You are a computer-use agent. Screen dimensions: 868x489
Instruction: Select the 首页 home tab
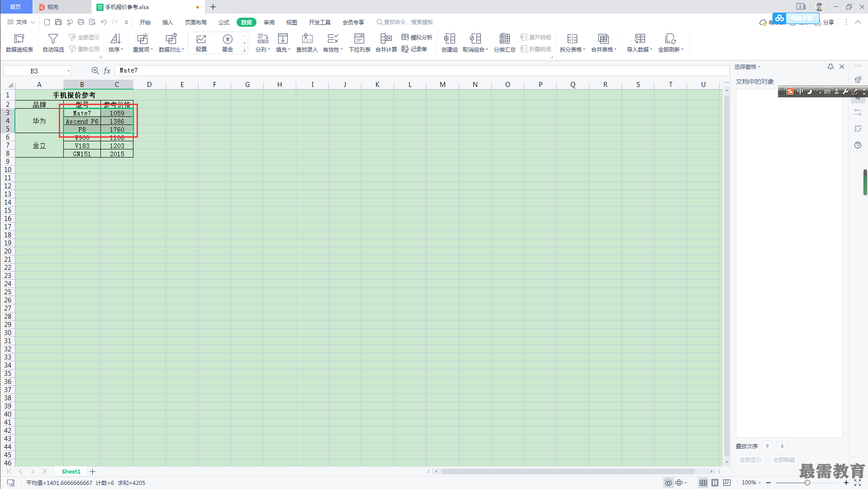coord(16,7)
